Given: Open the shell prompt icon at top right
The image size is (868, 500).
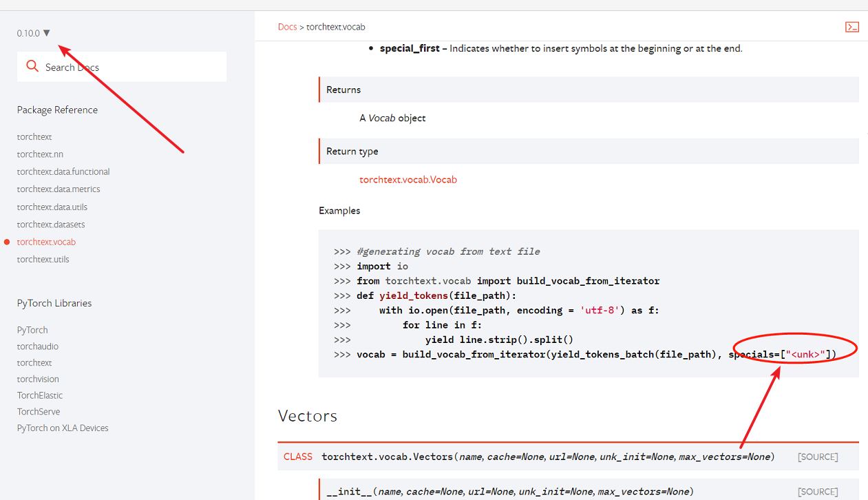Looking at the screenshot, I should click(852, 26).
